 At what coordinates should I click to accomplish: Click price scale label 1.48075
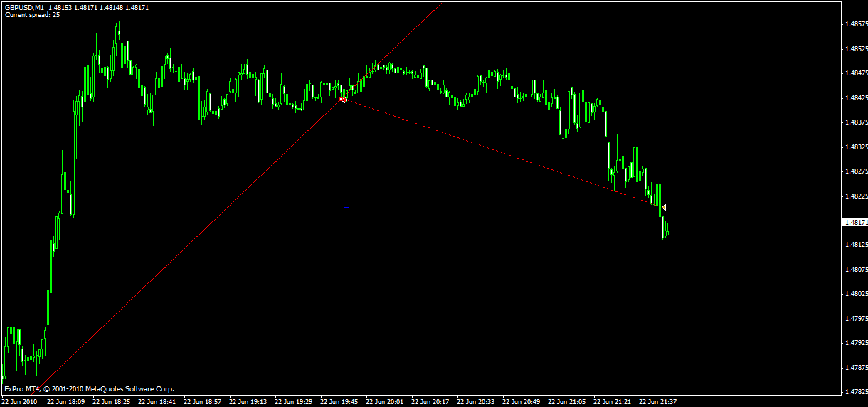(856, 270)
